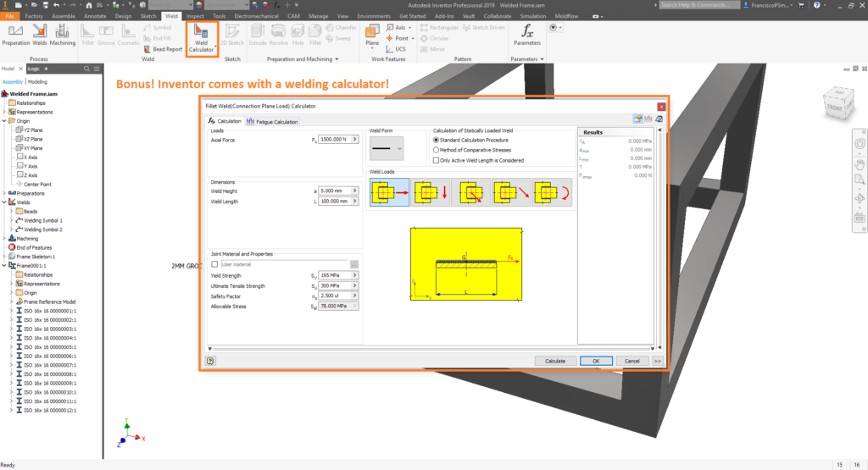Viewport: 868px width, 470px height.
Task: Click the OK button
Action: [596, 361]
